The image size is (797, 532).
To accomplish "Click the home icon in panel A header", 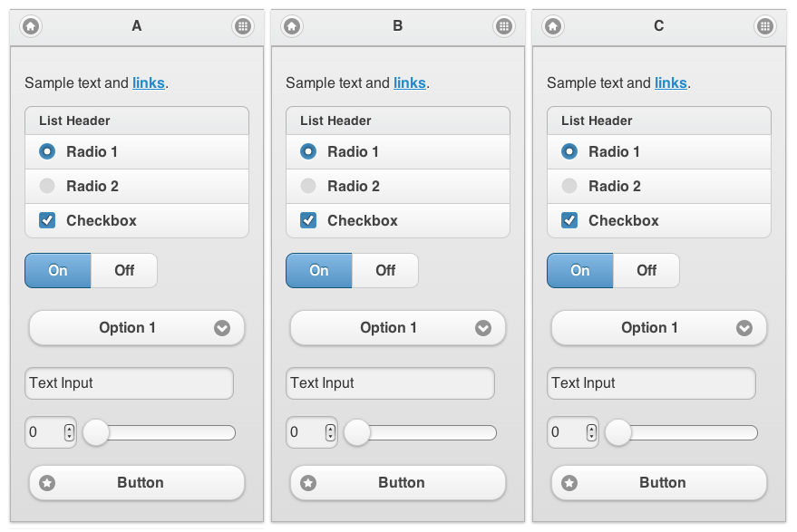I will (31, 26).
